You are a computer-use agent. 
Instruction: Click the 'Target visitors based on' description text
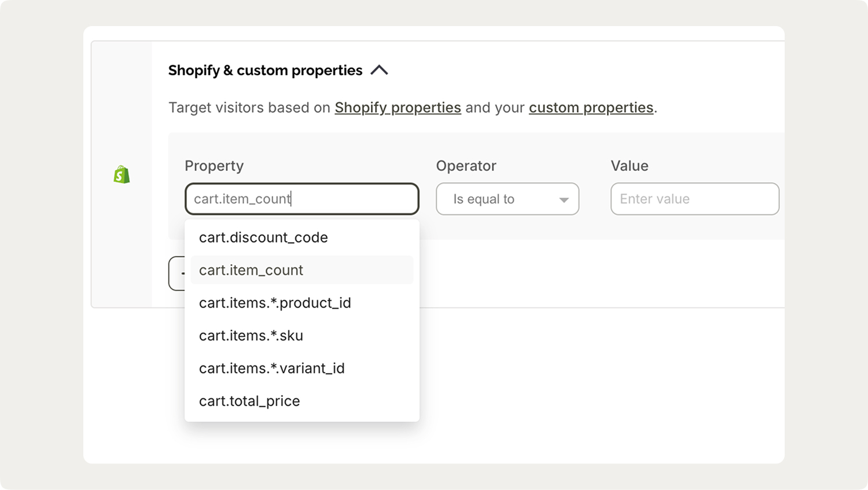click(x=249, y=108)
